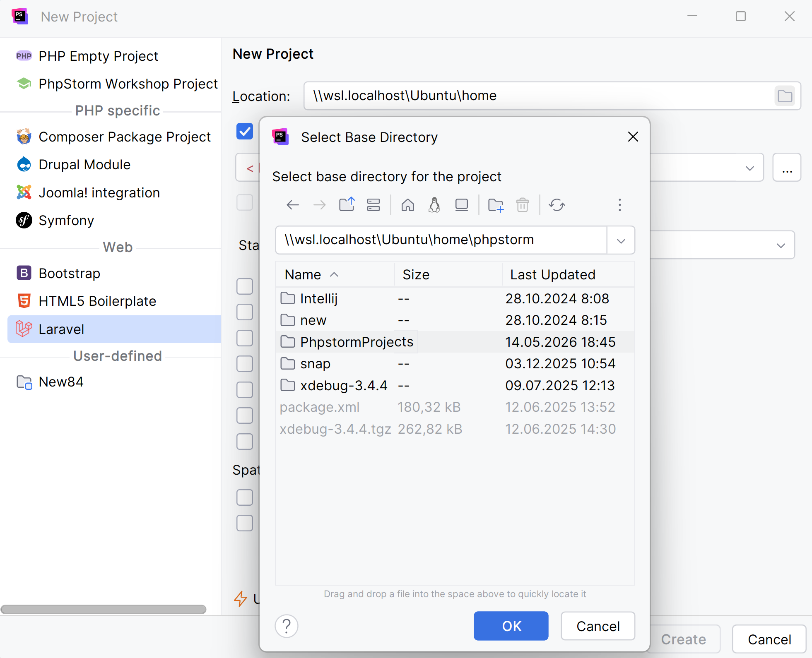The height and width of the screenshot is (658, 812).
Task: Confirm directory with OK
Action: click(x=511, y=626)
